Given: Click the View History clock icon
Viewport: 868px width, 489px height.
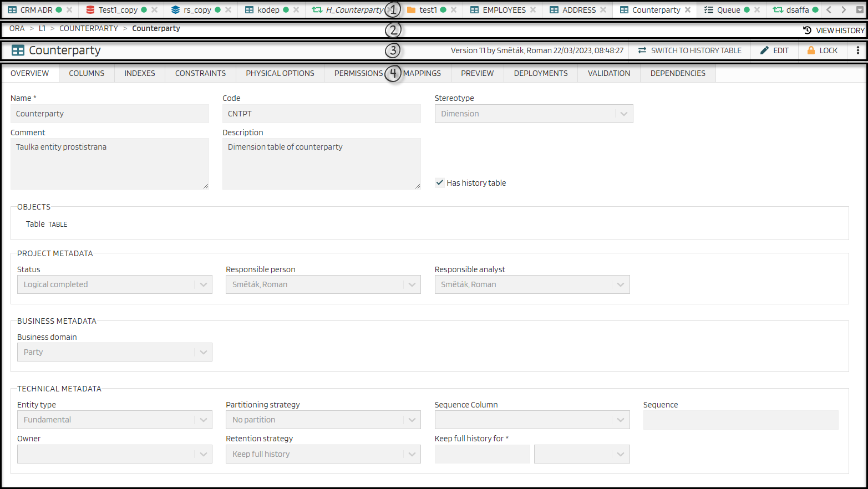Looking at the screenshot, I should tap(808, 30).
